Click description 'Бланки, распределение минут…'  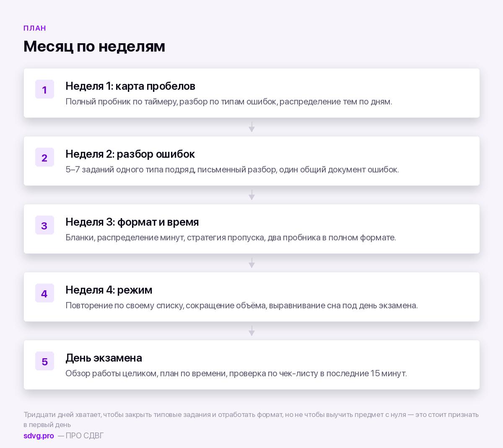(231, 237)
